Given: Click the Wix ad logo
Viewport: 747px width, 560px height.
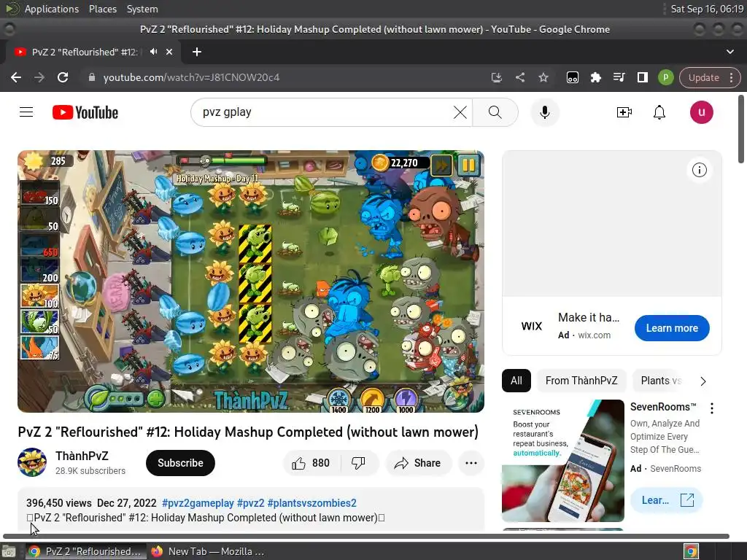Looking at the screenshot, I should [x=532, y=326].
